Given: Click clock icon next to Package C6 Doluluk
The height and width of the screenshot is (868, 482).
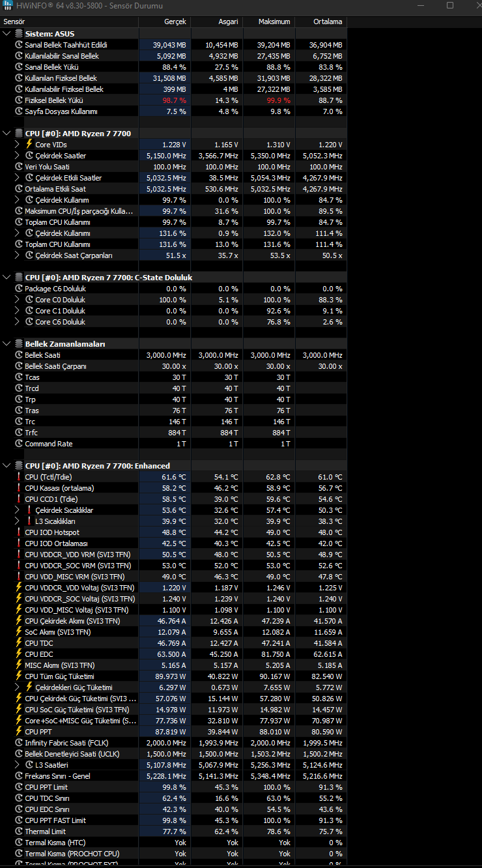Looking at the screenshot, I should point(18,289).
